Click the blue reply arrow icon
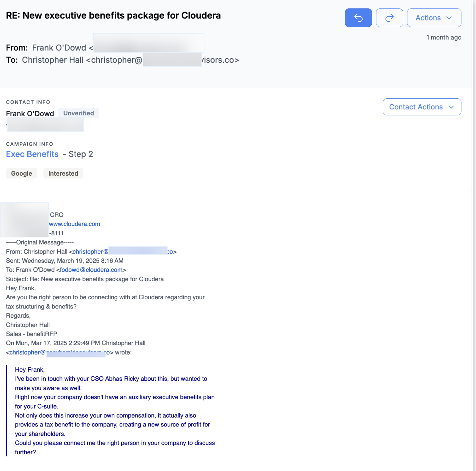Viewport: 476px width, 471px height. tap(358, 18)
